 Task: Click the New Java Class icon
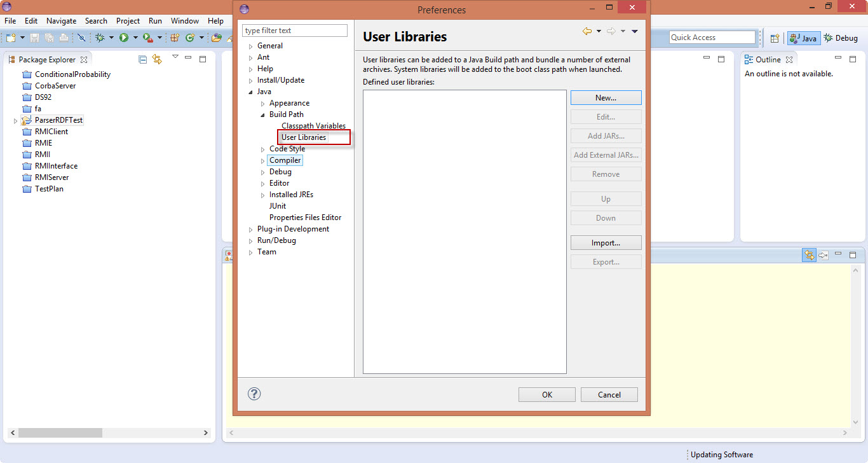pos(189,38)
